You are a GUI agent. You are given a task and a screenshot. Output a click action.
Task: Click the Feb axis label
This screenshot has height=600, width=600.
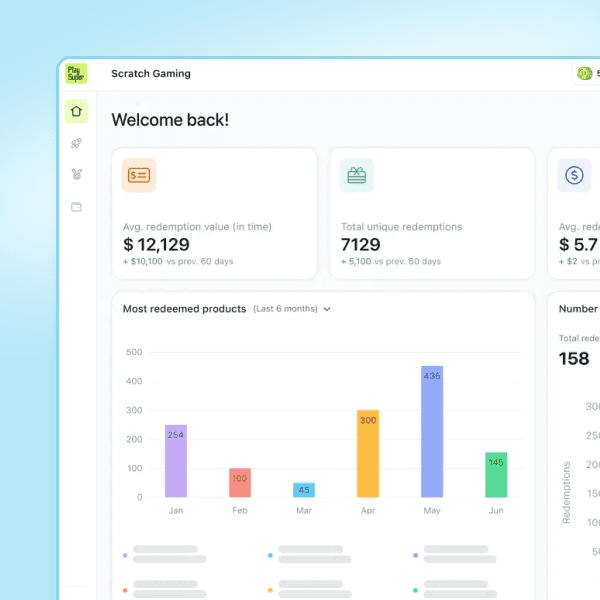tap(240, 510)
